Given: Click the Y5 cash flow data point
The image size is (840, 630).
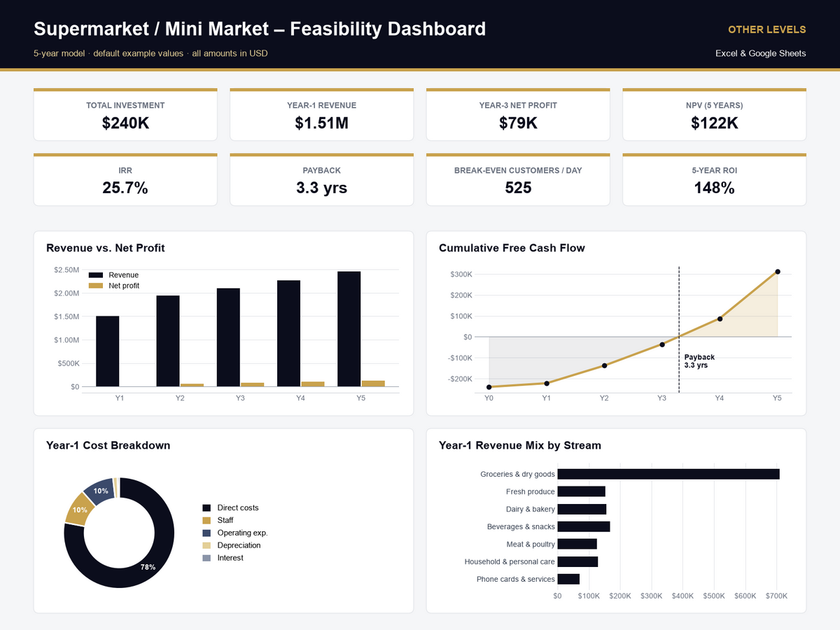Looking at the screenshot, I should coord(778,272).
